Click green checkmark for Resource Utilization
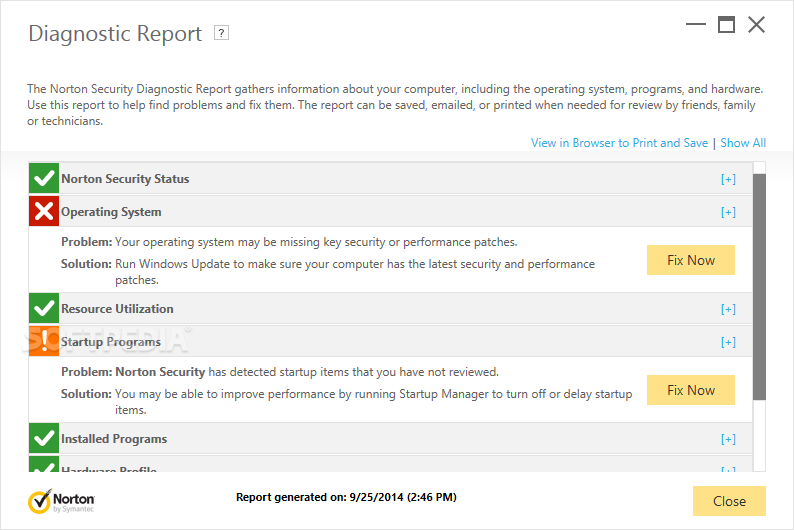This screenshot has height=530, width=794. coord(44,308)
